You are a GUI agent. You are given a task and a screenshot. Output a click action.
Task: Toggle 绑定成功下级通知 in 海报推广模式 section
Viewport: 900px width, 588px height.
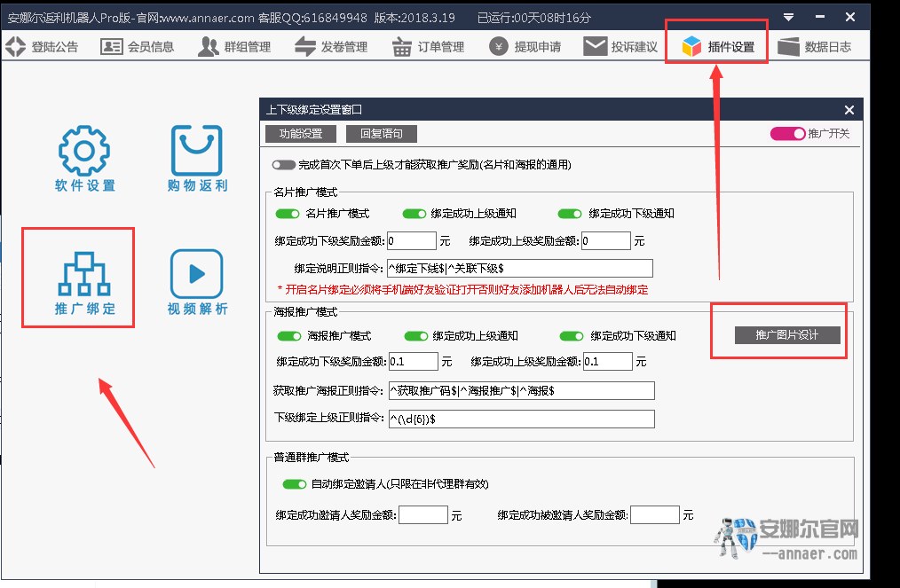pyautogui.click(x=572, y=336)
